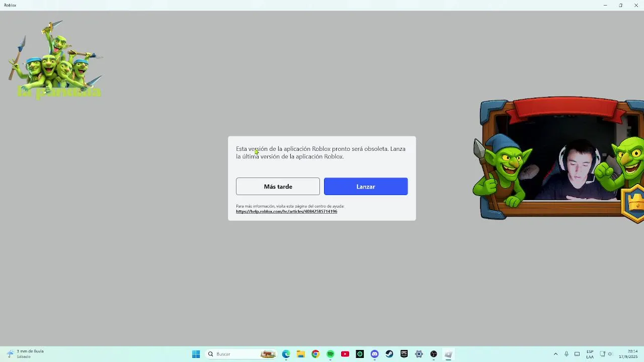Open Settings gear from the taskbar
The width and height of the screenshot is (644, 362).
419,354
